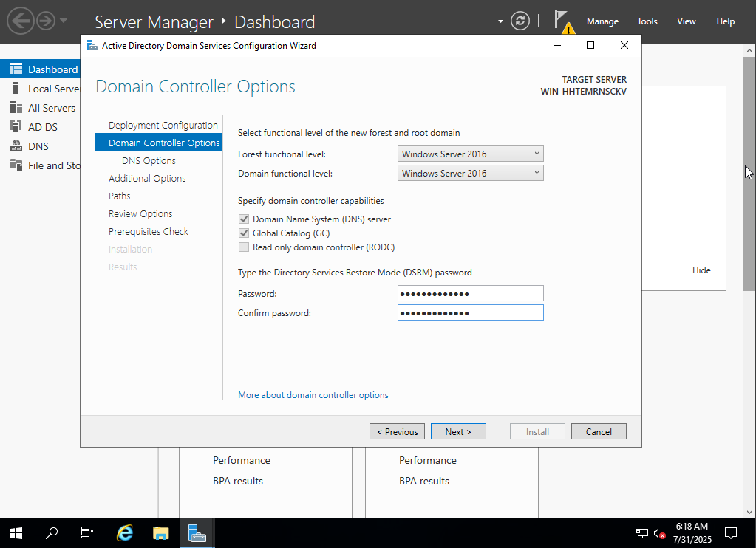Image resolution: width=756 pixels, height=548 pixels.
Task: Click the Next button
Action: point(458,432)
